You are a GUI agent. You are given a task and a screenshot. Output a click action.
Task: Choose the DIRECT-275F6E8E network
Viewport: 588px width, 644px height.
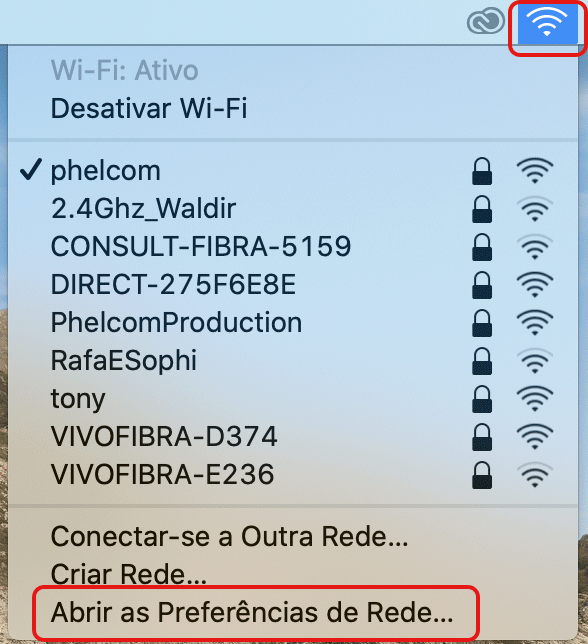coord(293,285)
